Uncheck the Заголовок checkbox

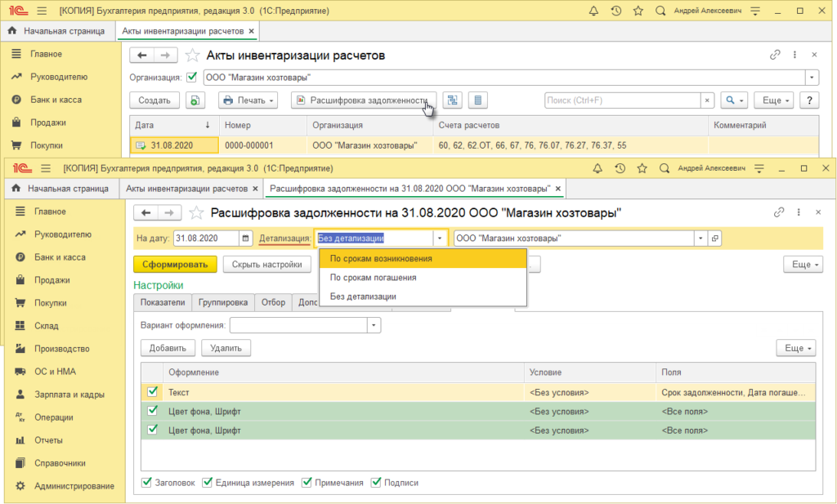click(x=147, y=482)
